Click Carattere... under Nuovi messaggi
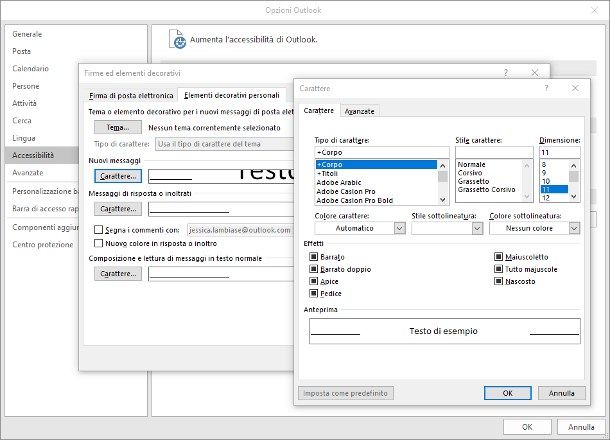Screen dimensions: 610x440 (x=118, y=176)
